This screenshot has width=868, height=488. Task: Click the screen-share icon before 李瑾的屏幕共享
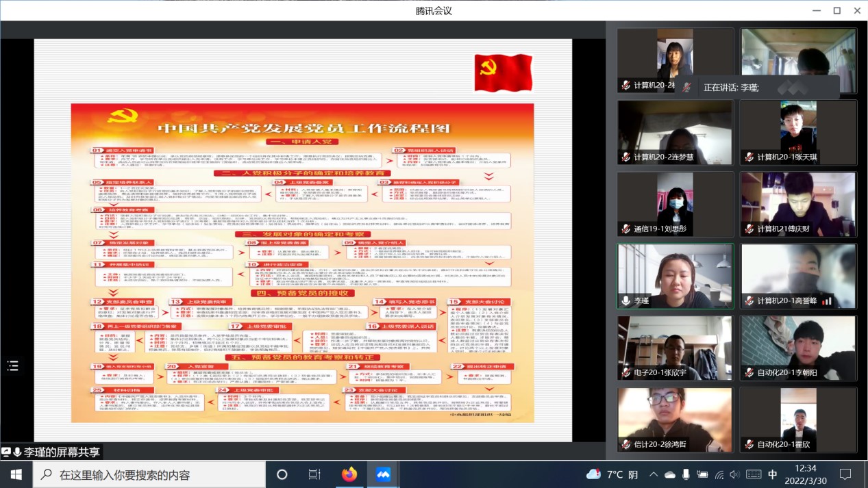pos(6,452)
